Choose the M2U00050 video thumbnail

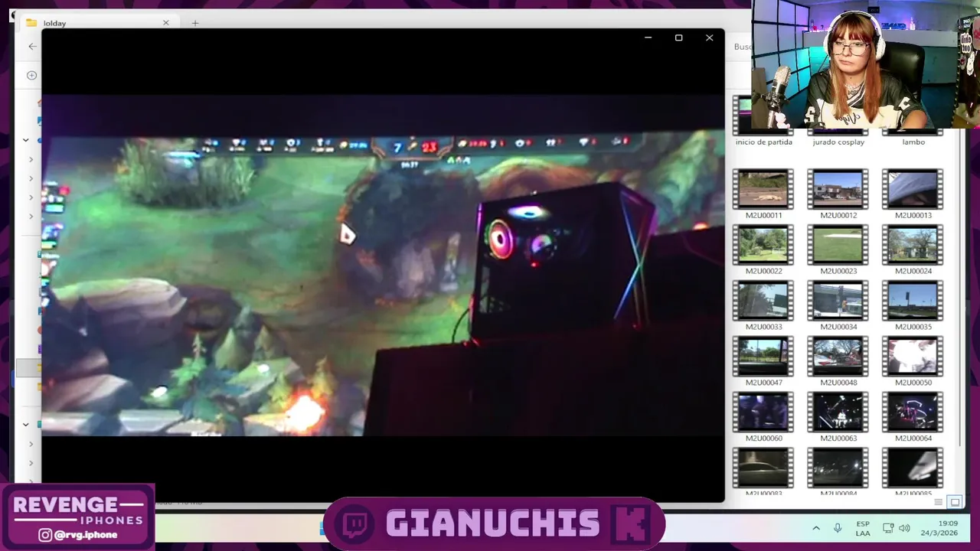pyautogui.click(x=913, y=357)
